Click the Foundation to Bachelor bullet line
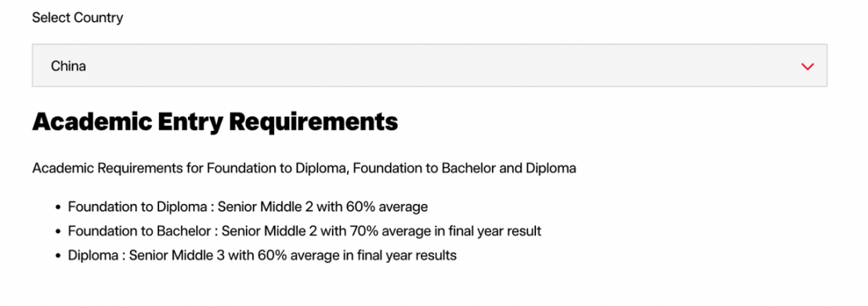 tap(305, 231)
